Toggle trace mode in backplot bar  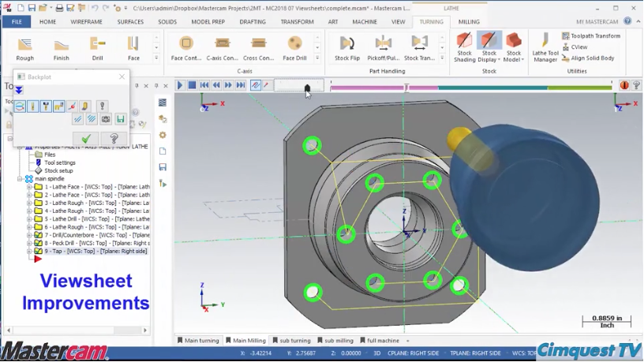256,85
